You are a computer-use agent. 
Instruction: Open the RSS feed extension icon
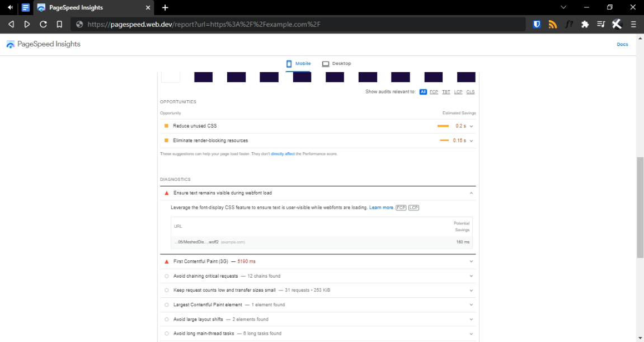553,24
